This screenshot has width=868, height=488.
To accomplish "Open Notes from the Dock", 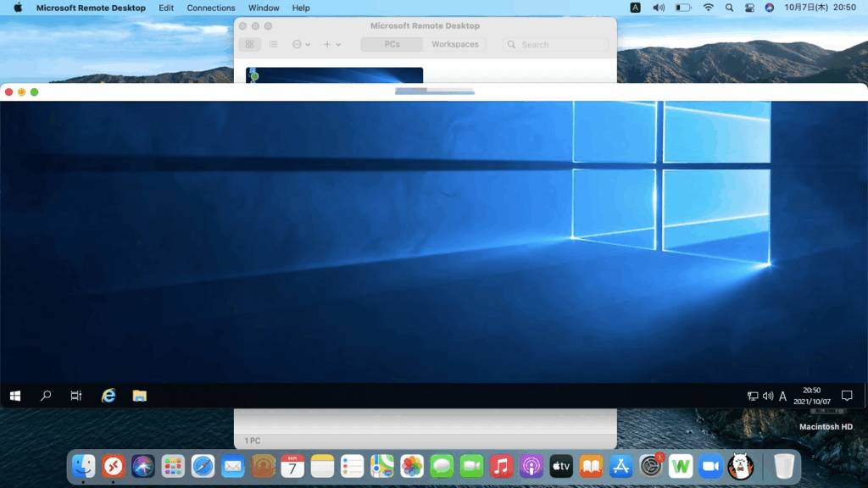I will pos(322,467).
